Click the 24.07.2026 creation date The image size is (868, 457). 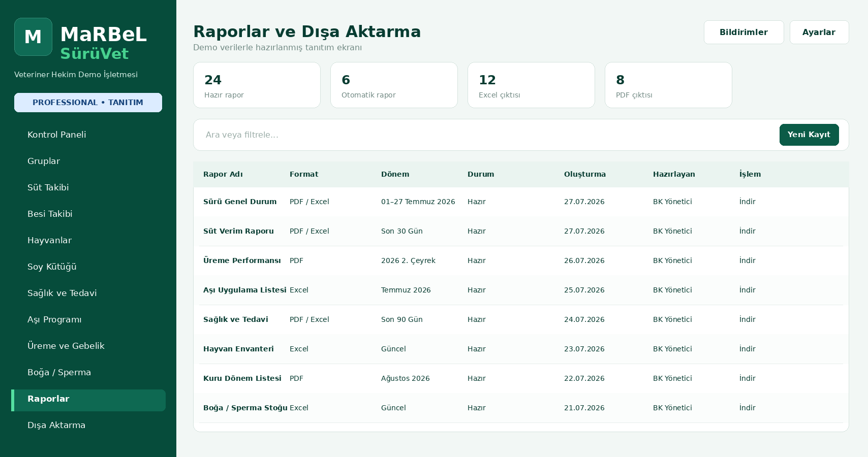point(584,319)
